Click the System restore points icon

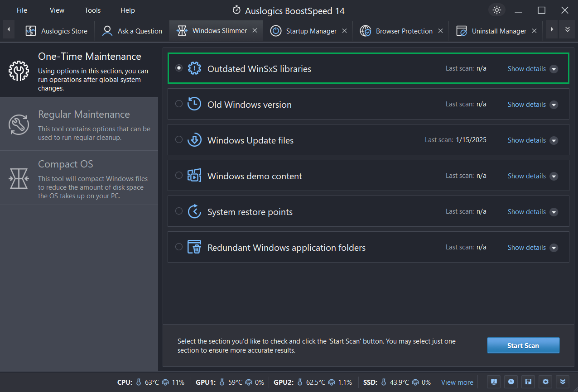click(x=194, y=211)
